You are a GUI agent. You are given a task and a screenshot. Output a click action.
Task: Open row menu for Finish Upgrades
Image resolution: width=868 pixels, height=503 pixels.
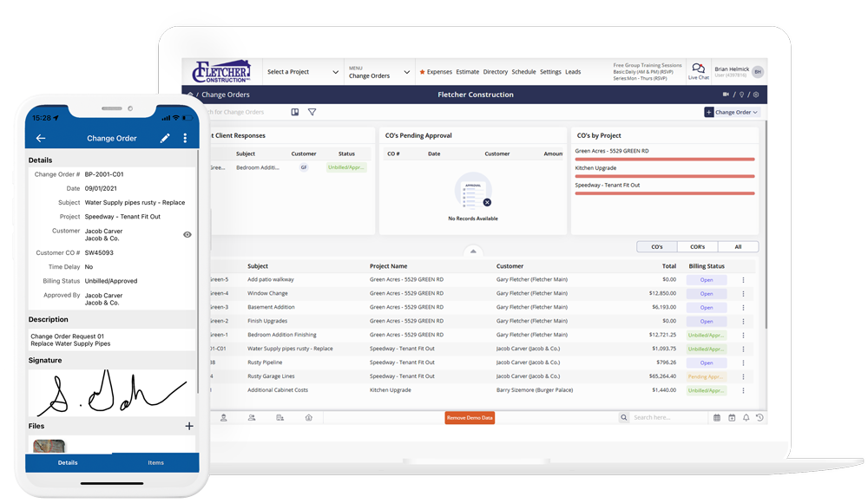(x=744, y=322)
